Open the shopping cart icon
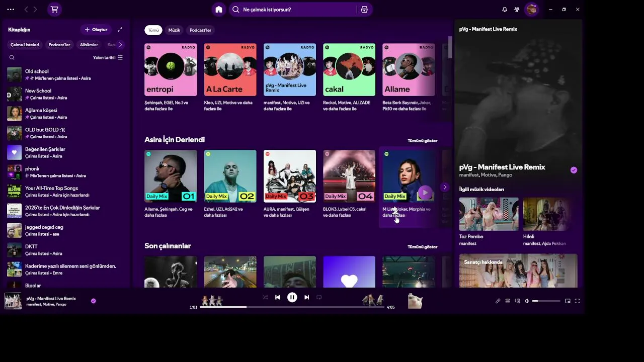The width and height of the screenshot is (644, 362). pyautogui.click(x=54, y=10)
